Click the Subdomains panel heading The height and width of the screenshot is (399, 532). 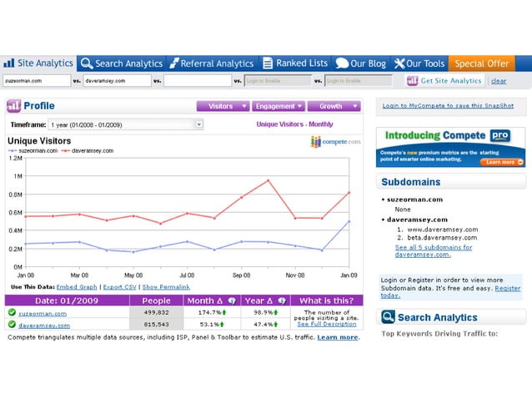pos(411,182)
